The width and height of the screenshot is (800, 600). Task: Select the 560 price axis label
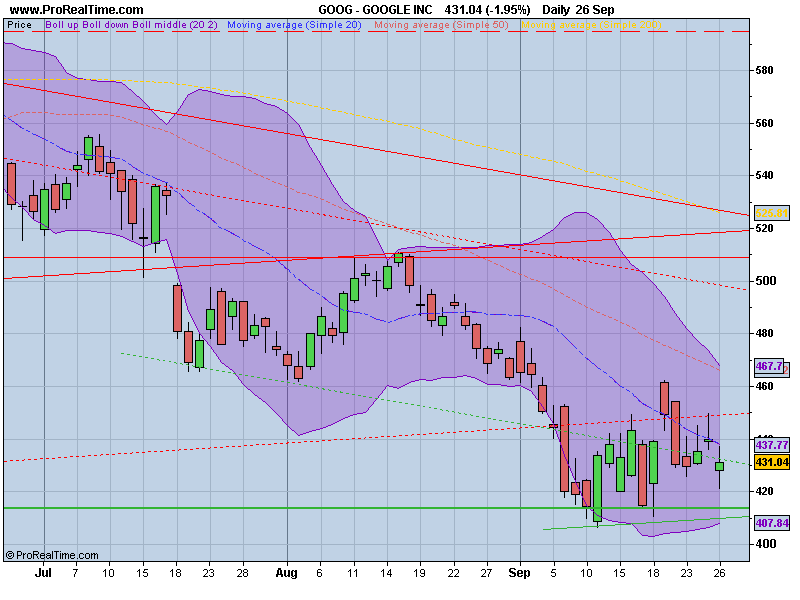764,123
